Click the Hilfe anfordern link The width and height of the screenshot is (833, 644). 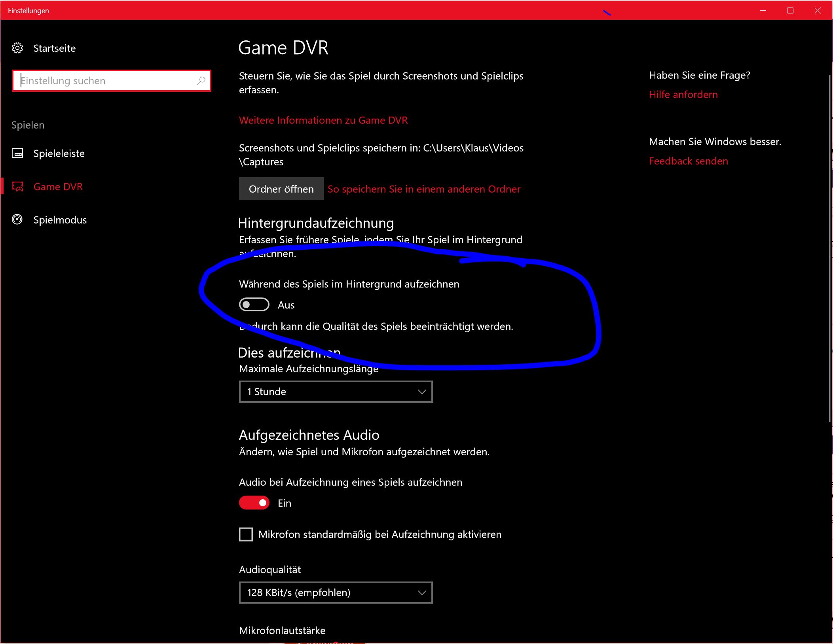[x=683, y=95]
